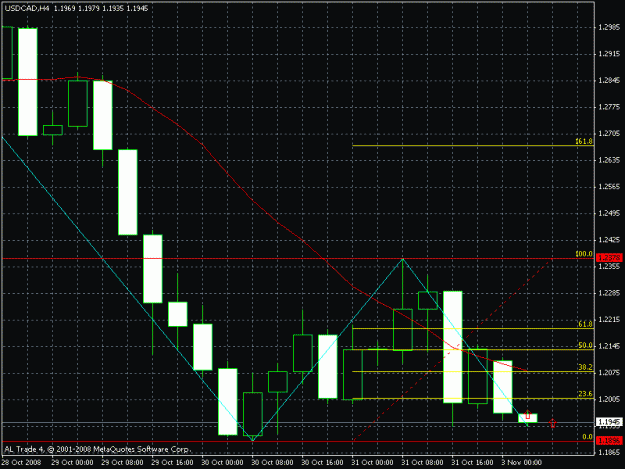Click the red arrow marker right of the last candle
Image resolution: width=625 pixels, height=469 pixels.
(x=552, y=423)
